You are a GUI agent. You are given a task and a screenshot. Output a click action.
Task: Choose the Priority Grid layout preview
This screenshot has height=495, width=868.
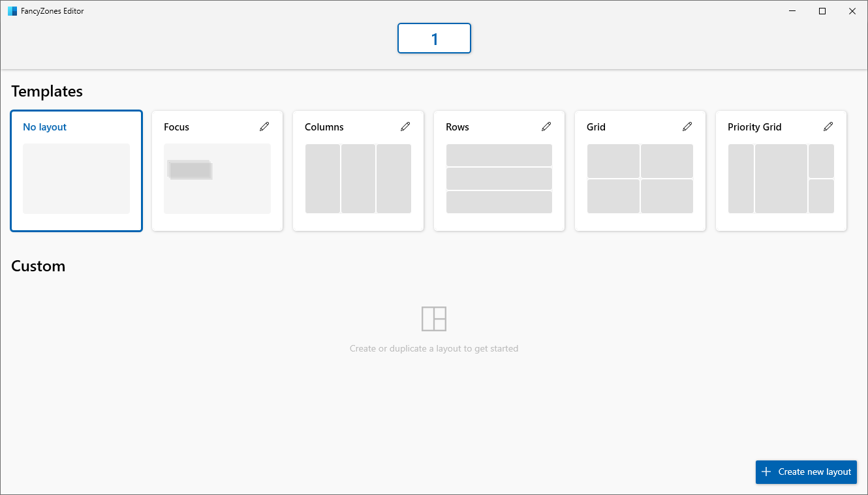click(x=781, y=178)
